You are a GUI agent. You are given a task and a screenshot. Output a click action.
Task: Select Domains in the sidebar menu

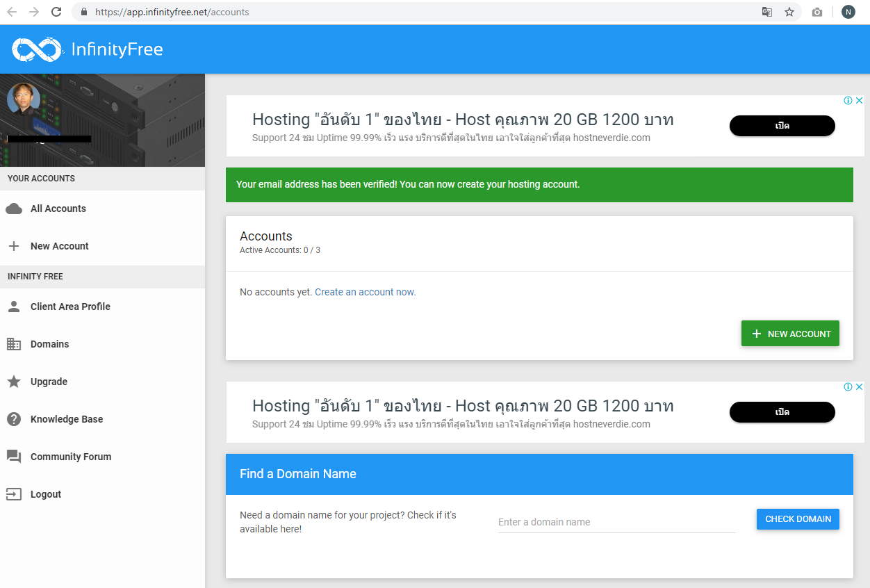click(x=50, y=344)
